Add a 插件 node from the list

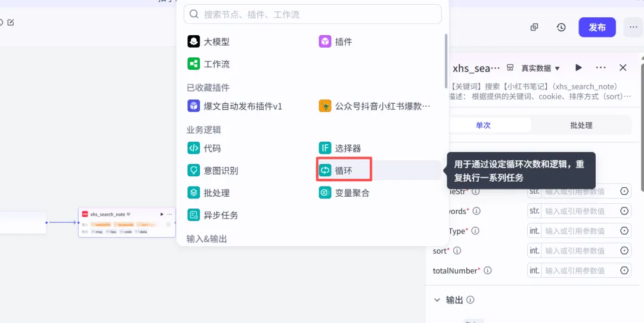[x=336, y=42]
